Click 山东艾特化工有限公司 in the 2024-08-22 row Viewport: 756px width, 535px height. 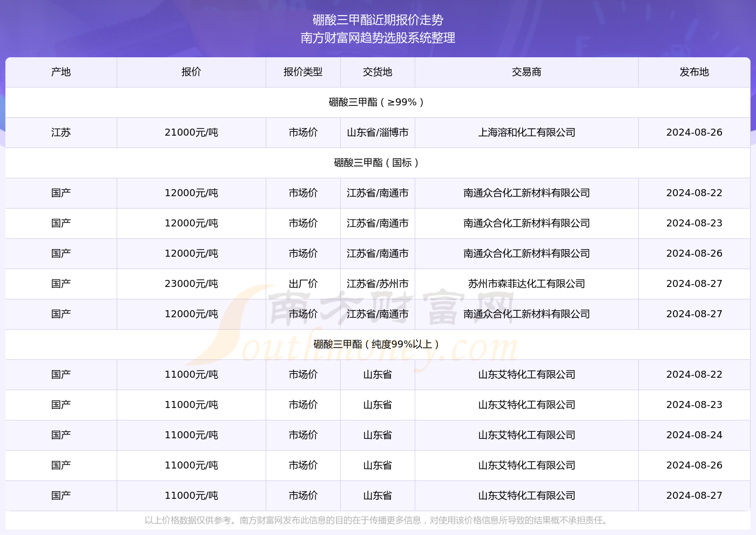click(x=526, y=374)
